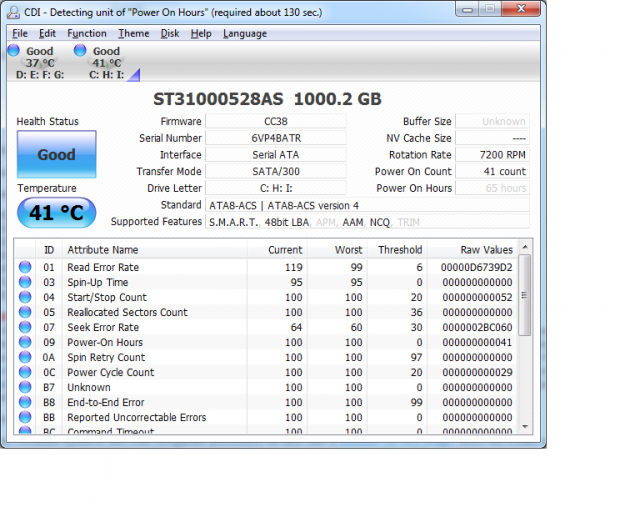Image resolution: width=640 pixels, height=512 pixels.
Task: Click the Power On Count 41 count field
Action: click(x=492, y=171)
